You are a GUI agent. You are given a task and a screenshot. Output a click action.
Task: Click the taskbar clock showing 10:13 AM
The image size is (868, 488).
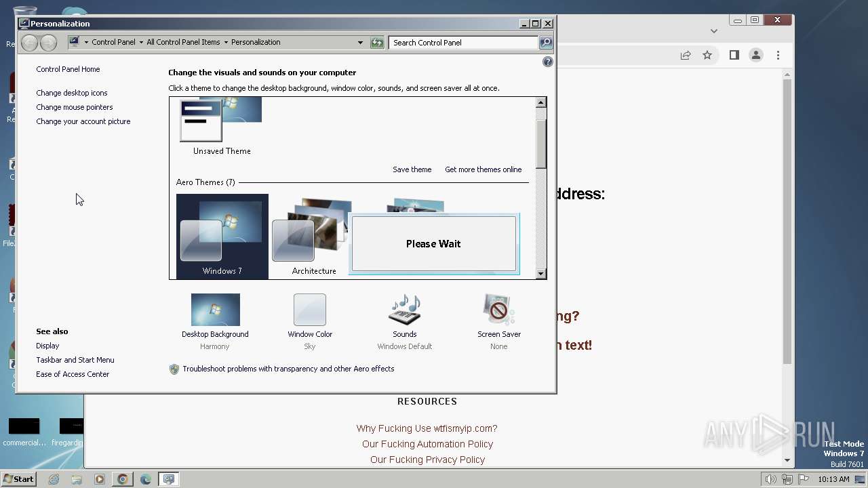[833, 479]
